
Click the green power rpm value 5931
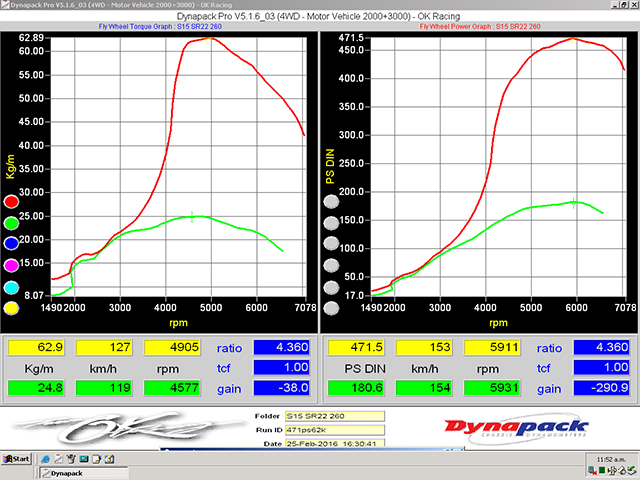(492, 388)
